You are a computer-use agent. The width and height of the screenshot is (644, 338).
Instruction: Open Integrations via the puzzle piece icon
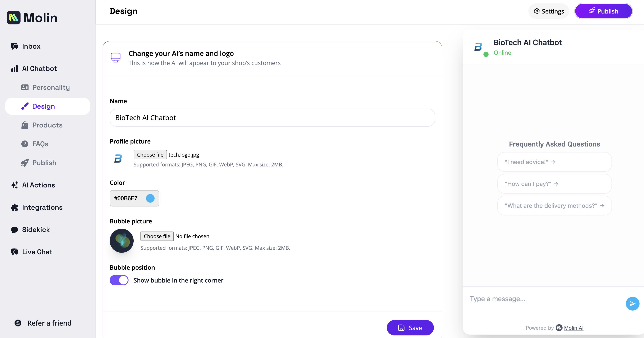pos(14,207)
